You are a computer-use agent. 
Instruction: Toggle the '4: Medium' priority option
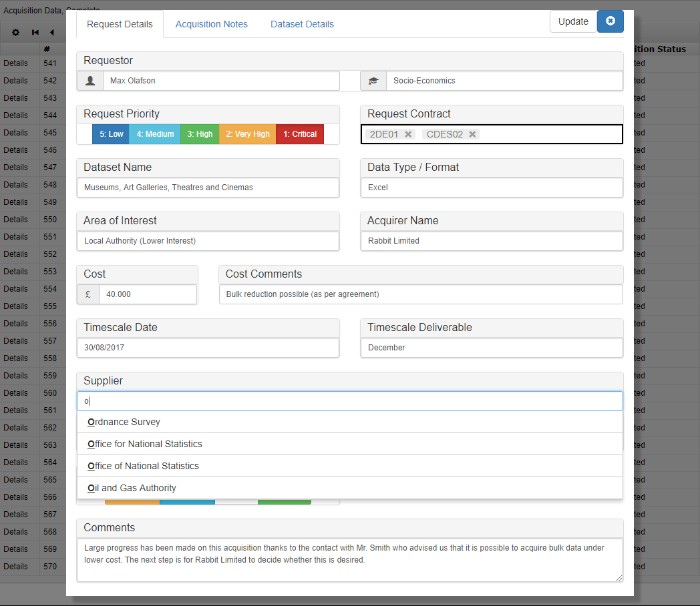pyautogui.click(x=154, y=133)
